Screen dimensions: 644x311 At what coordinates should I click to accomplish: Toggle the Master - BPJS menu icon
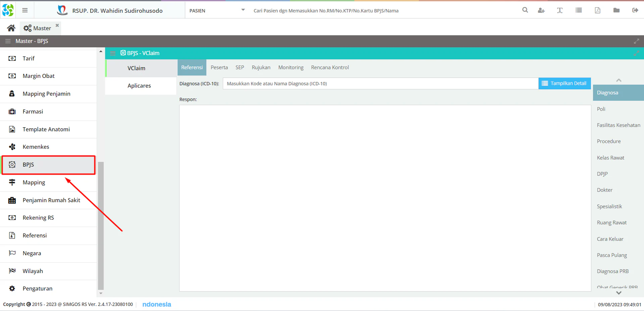8,41
